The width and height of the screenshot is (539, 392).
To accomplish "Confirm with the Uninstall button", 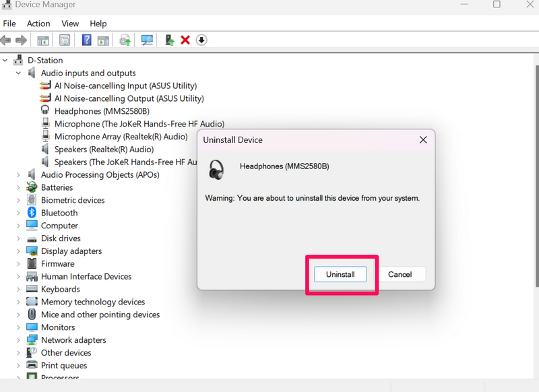I will [340, 274].
